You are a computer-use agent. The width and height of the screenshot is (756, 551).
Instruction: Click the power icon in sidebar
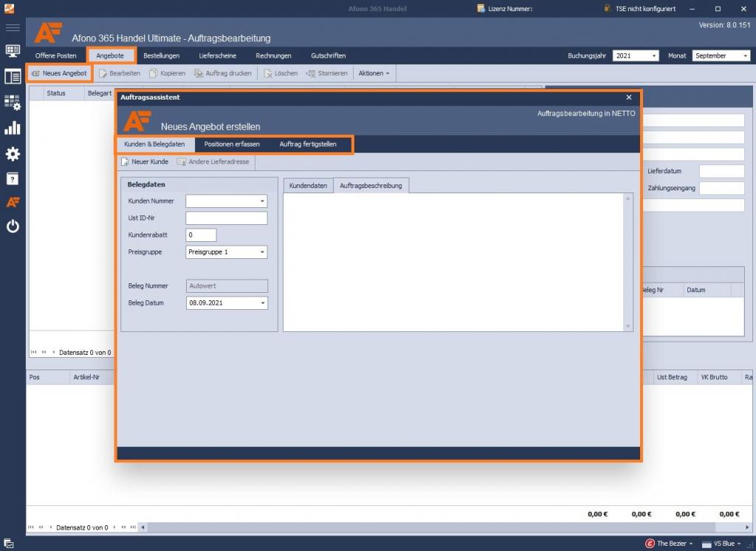coord(13,226)
